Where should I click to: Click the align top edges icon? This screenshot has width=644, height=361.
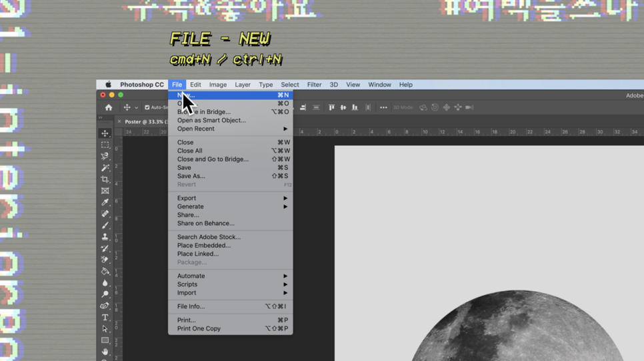331,107
